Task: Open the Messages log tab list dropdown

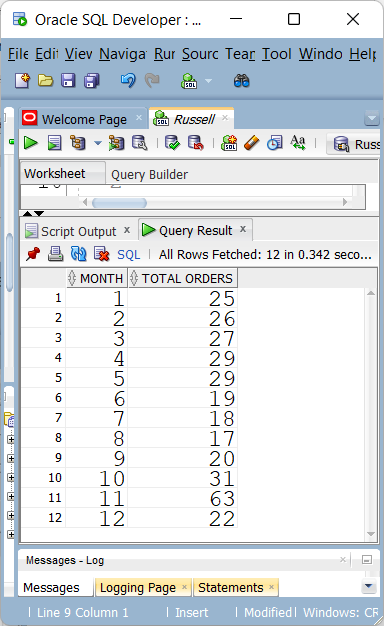Action: point(368,586)
